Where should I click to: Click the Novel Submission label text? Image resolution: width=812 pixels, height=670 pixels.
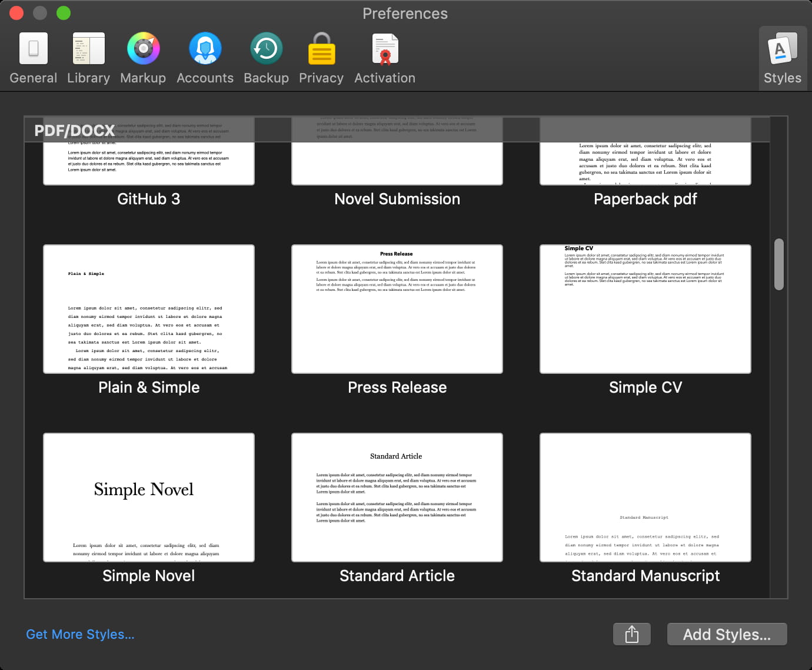[x=397, y=199]
